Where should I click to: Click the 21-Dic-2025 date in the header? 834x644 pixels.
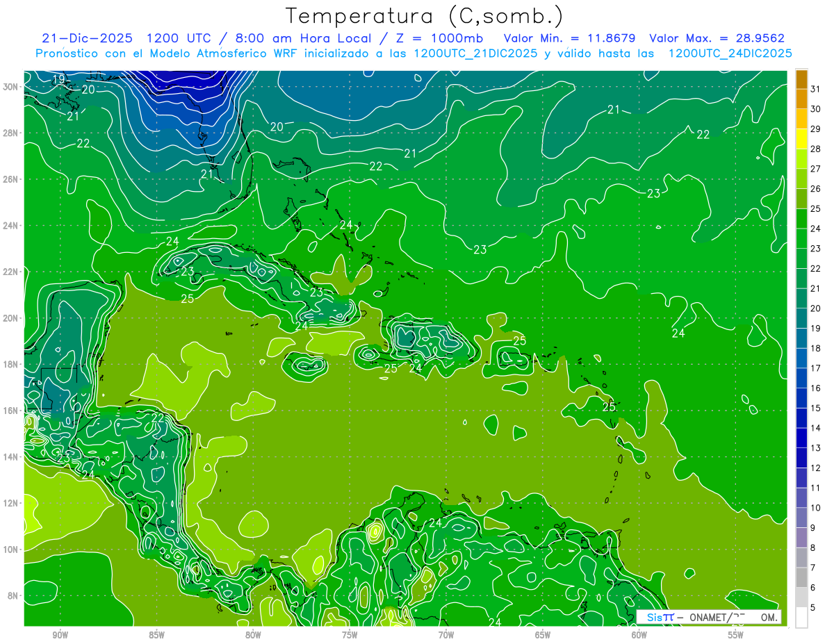pos(89,38)
